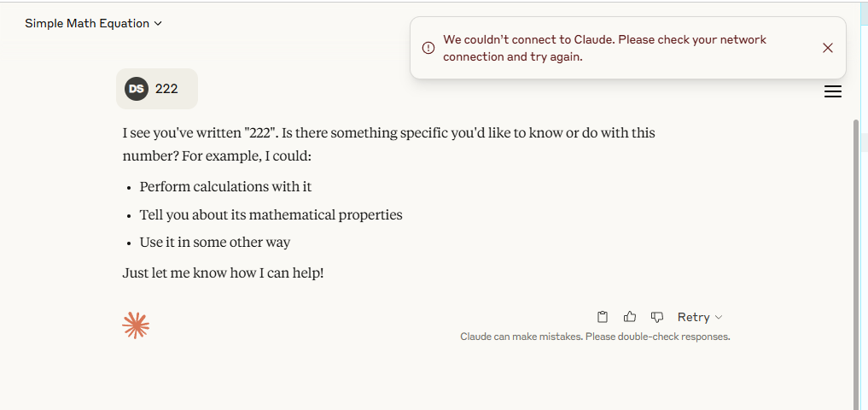The image size is (868, 410).
Task: Open the hamburger menu icon
Action: 832,92
